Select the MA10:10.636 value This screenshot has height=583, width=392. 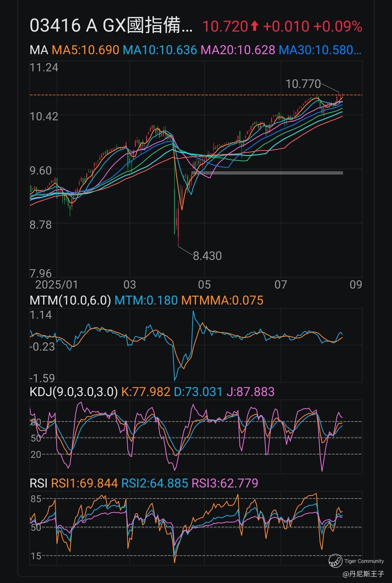tap(160, 50)
